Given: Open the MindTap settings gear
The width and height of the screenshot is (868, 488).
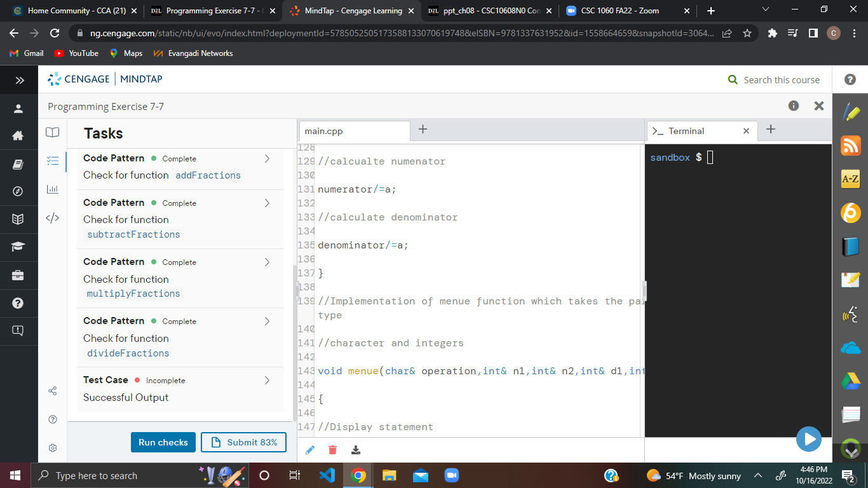Looking at the screenshot, I should [x=53, y=447].
